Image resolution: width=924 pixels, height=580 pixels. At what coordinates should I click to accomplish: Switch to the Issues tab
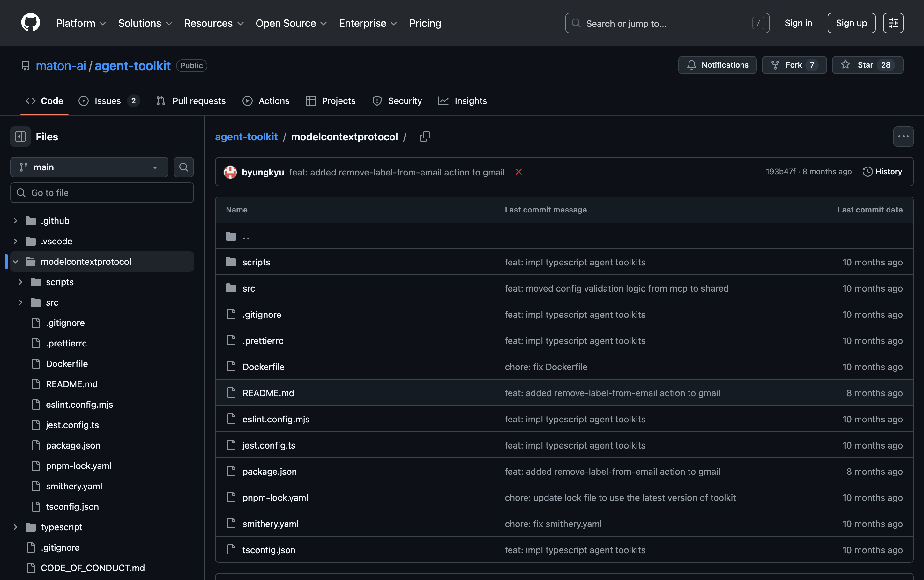pos(108,101)
